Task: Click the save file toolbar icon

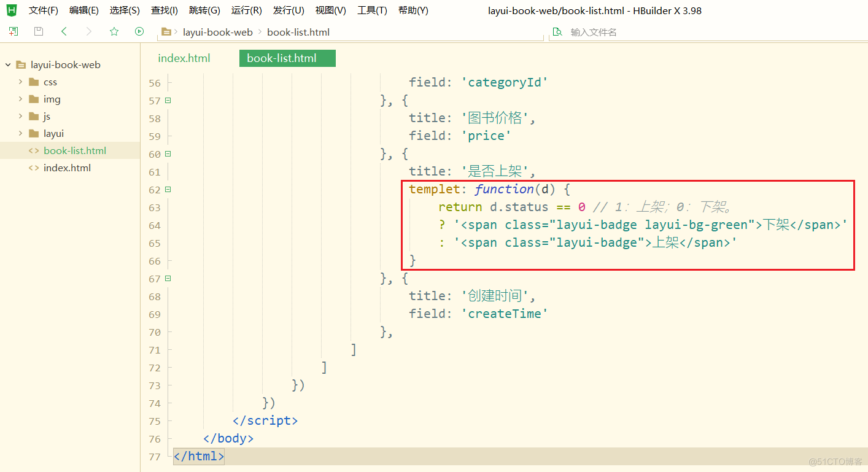Action: [39, 31]
